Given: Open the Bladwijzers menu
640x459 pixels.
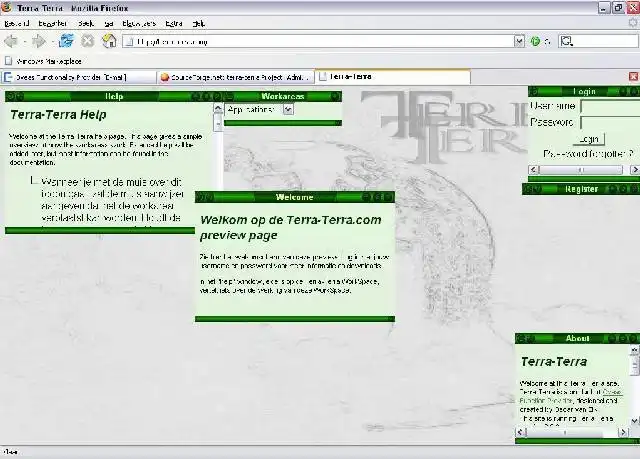Looking at the screenshot, I should (x=139, y=24).
